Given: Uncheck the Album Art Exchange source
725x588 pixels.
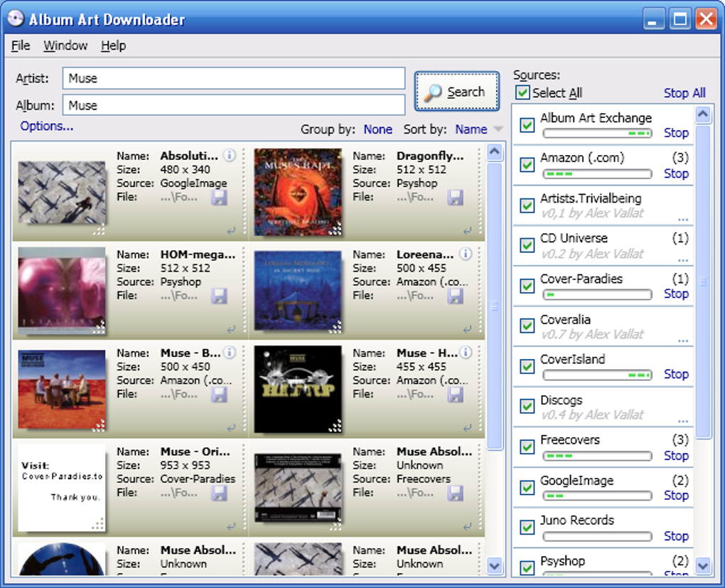Looking at the screenshot, I should tap(527, 124).
